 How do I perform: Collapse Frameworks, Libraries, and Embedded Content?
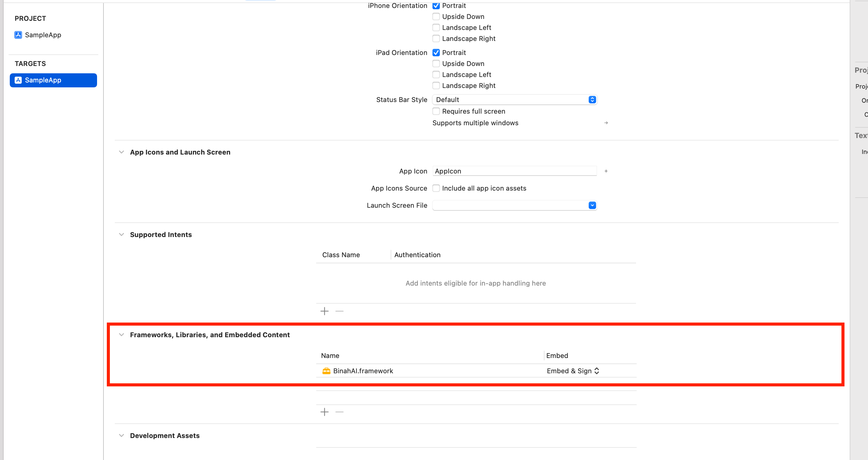(121, 335)
